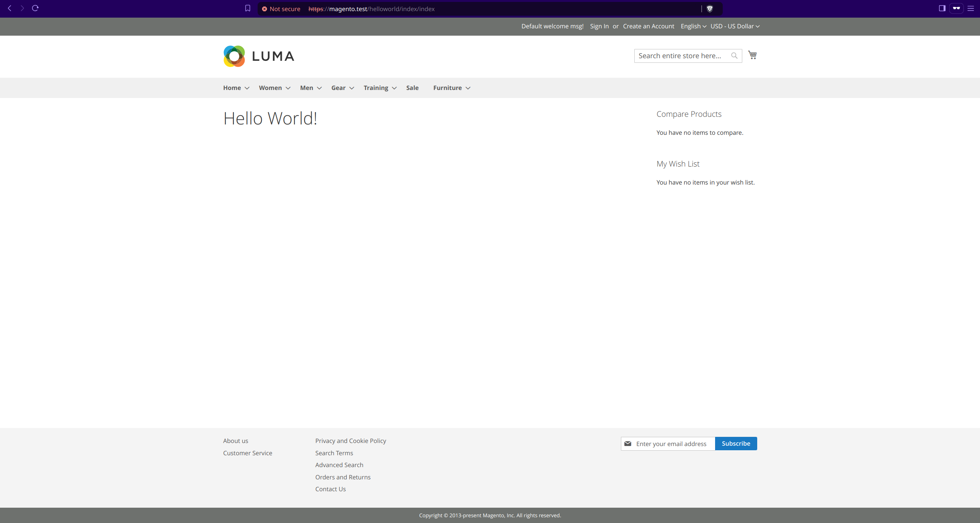Select the Sale menu item
This screenshot has height=523, width=980.
click(412, 88)
